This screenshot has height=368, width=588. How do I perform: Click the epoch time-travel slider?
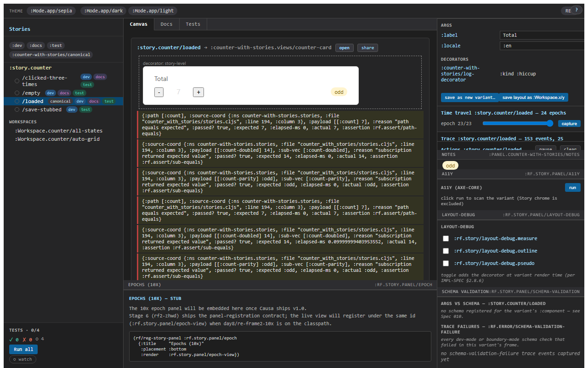point(518,123)
